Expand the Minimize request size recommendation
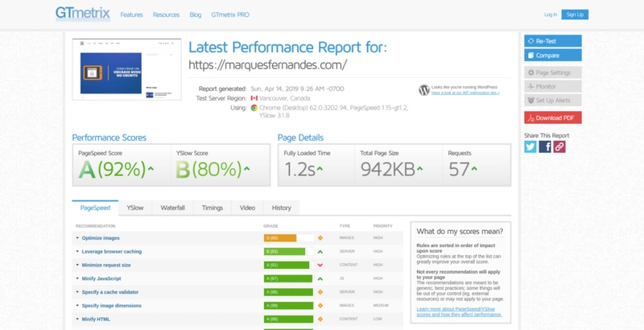This screenshot has width=644, height=330. click(106, 265)
